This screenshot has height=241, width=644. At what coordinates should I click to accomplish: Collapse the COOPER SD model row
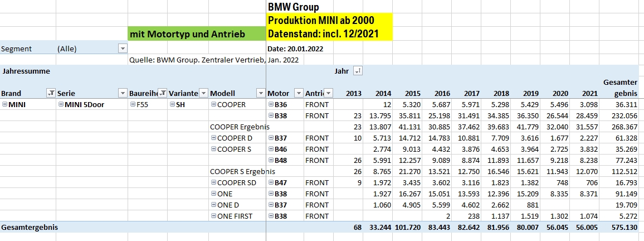[x=214, y=182]
